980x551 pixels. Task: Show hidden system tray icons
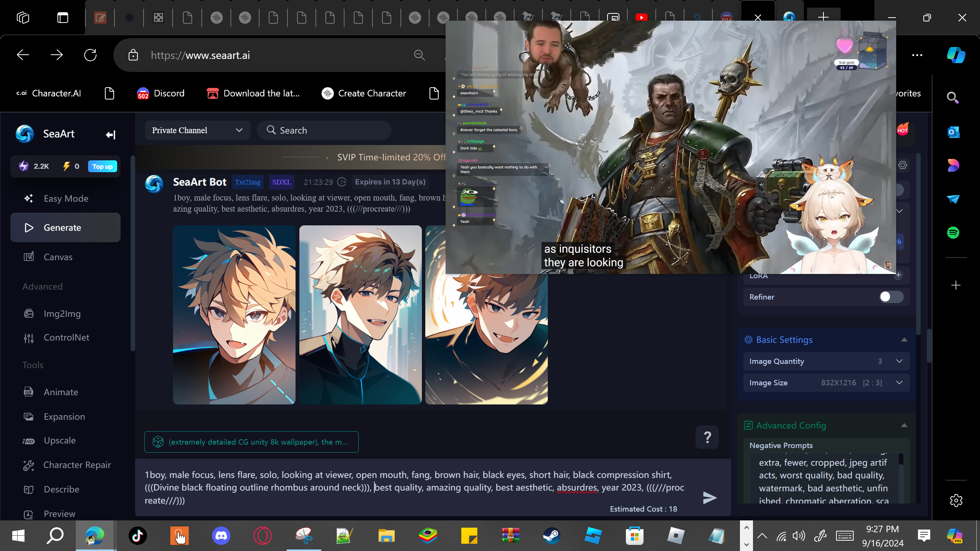tap(762, 536)
